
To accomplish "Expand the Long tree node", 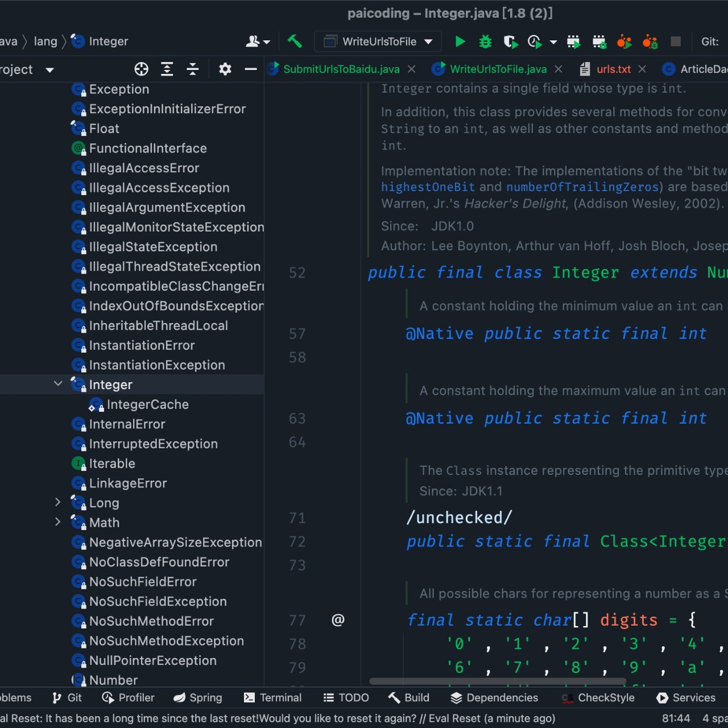I will tap(58, 502).
